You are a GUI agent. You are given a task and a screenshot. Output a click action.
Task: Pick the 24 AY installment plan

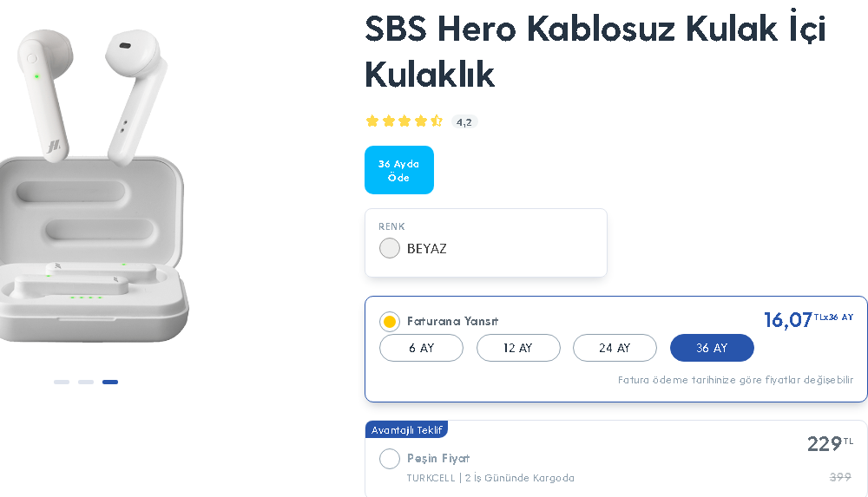click(615, 348)
